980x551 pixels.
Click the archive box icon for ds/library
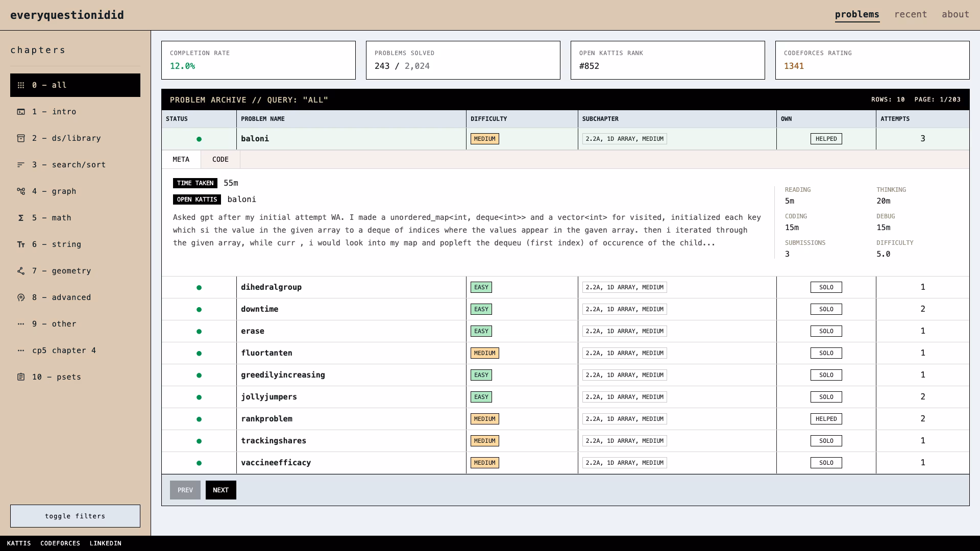point(21,138)
